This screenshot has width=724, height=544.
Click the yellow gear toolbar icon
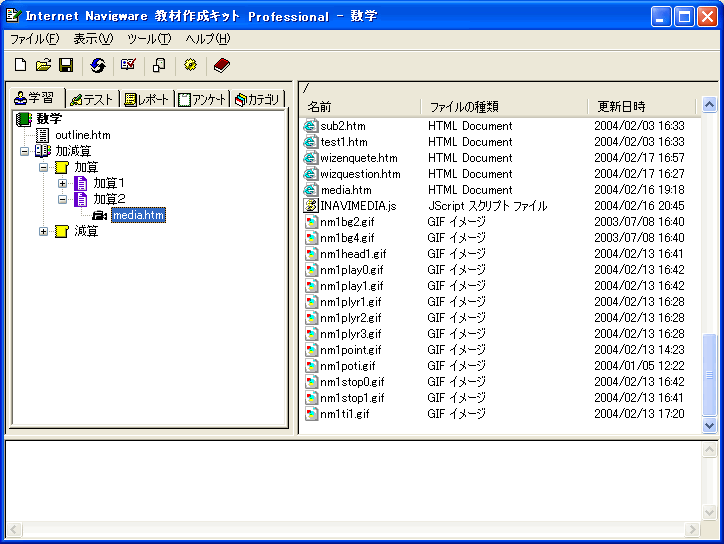click(190, 65)
